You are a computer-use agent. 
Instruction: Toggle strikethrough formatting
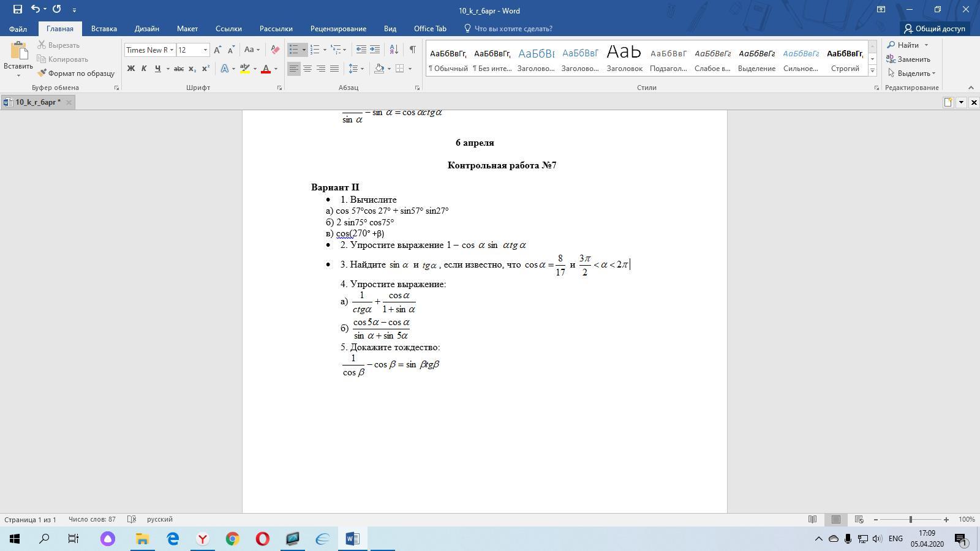179,69
